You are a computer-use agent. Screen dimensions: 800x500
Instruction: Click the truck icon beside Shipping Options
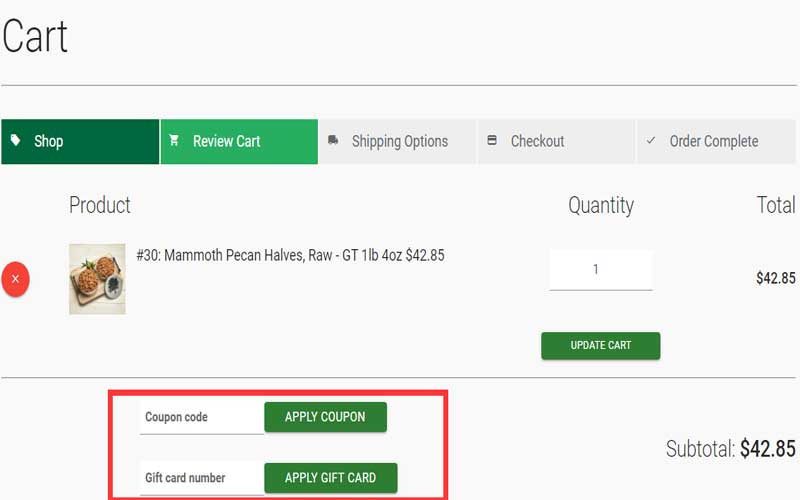pyautogui.click(x=333, y=140)
